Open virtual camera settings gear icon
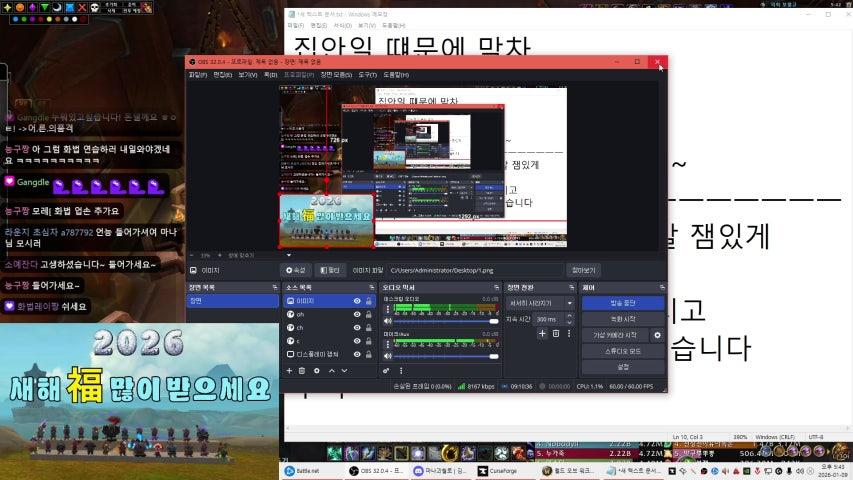 pyautogui.click(x=657, y=335)
